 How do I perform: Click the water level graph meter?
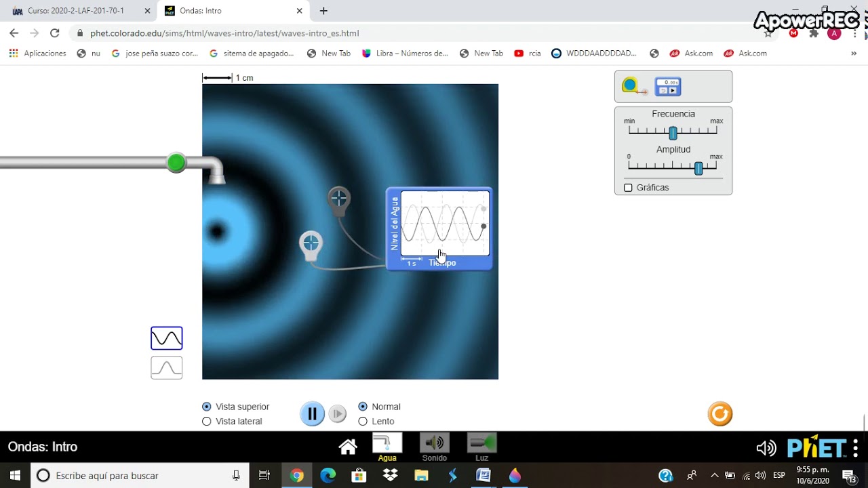[439, 229]
